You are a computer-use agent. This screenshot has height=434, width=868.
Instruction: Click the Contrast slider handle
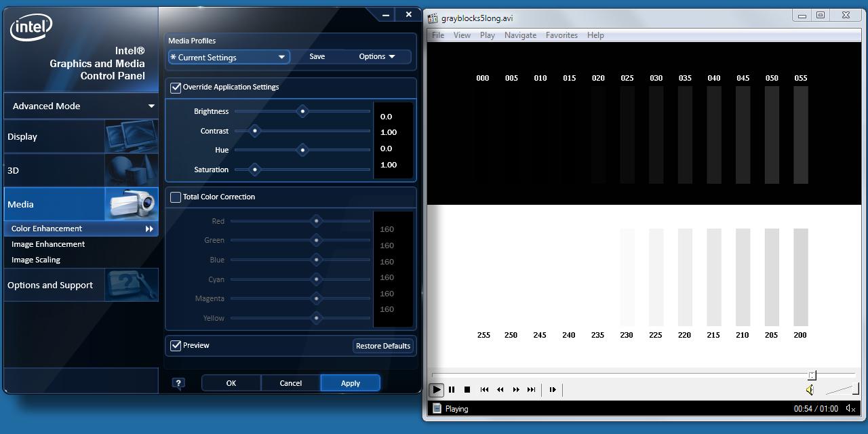pos(255,131)
